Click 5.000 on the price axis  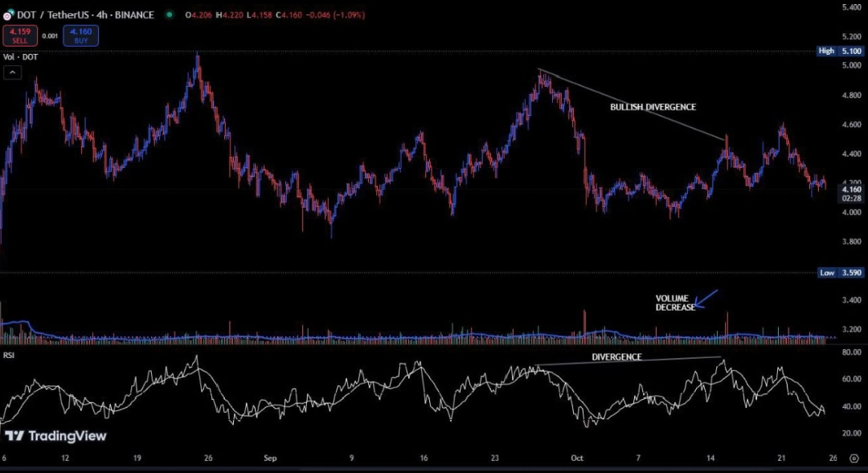(851, 65)
